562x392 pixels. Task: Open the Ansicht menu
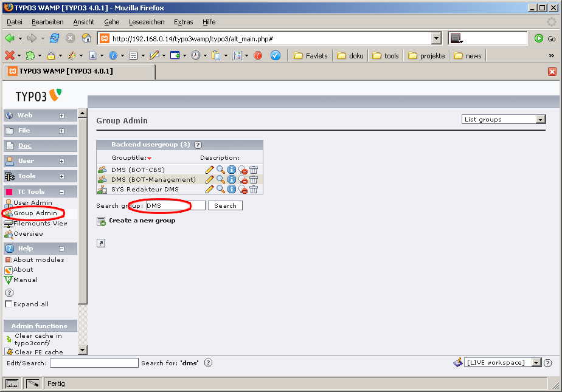pyautogui.click(x=84, y=22)
